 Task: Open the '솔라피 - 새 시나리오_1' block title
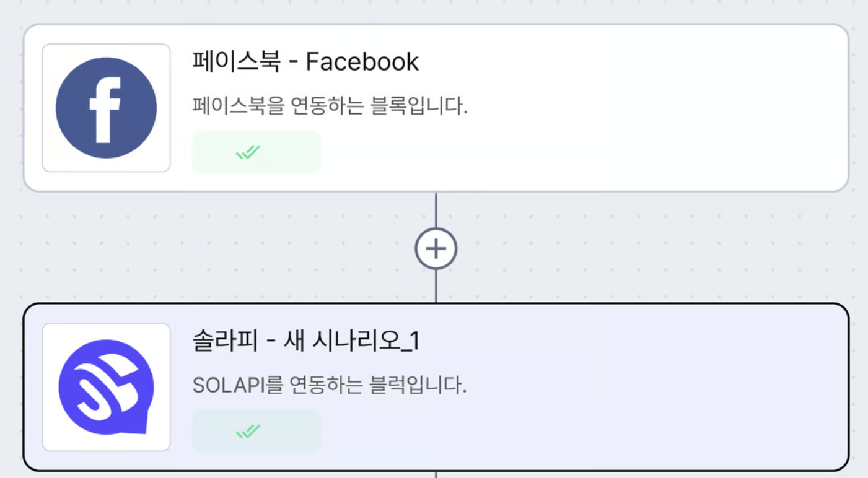click(306, 341)
